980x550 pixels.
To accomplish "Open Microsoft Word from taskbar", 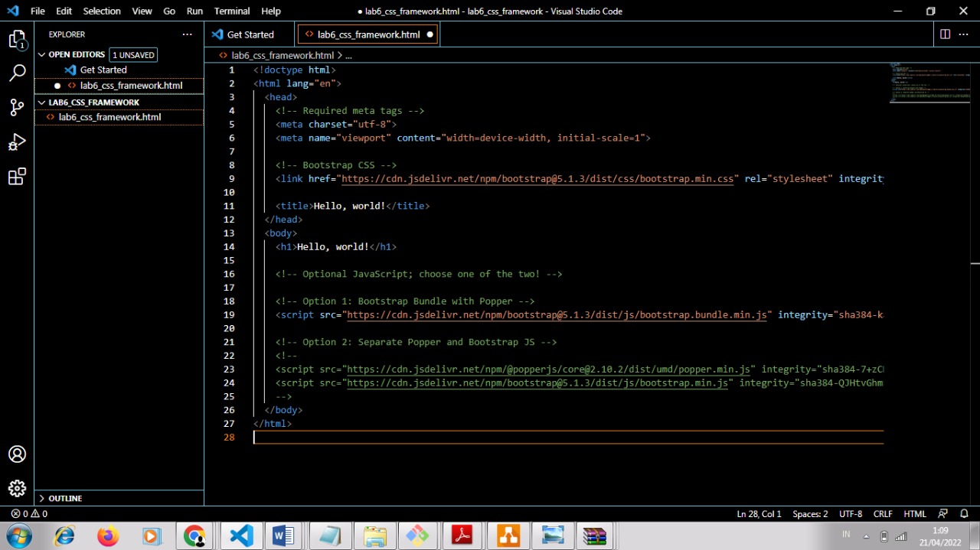I will [x=283, y=536].
